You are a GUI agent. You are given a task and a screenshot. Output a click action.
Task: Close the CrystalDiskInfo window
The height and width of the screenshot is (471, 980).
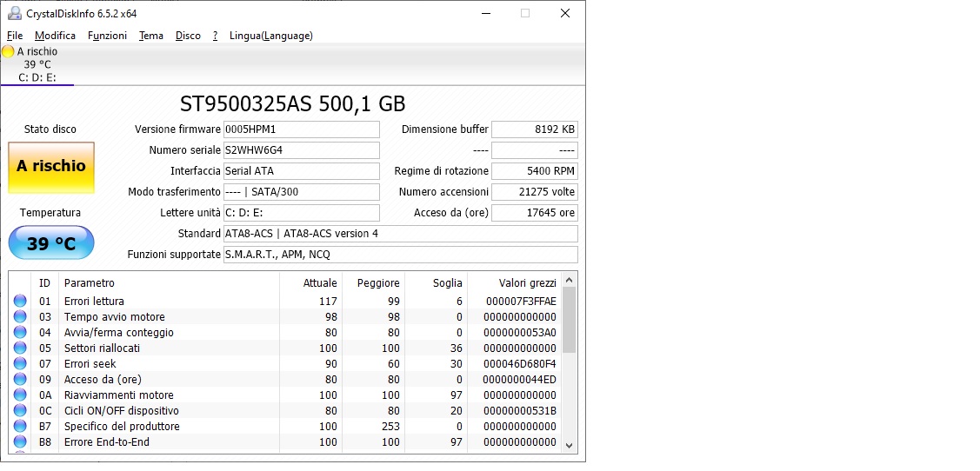(565, 13)
